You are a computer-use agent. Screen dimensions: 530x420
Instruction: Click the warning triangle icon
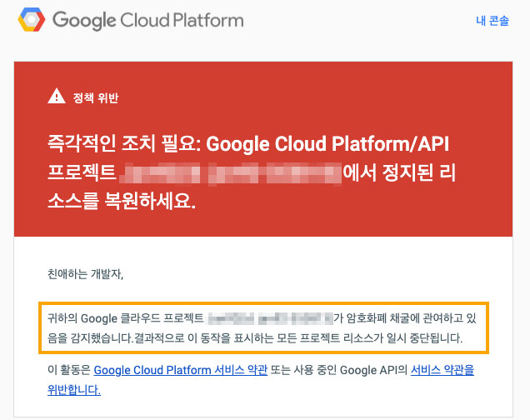[57, 97]
